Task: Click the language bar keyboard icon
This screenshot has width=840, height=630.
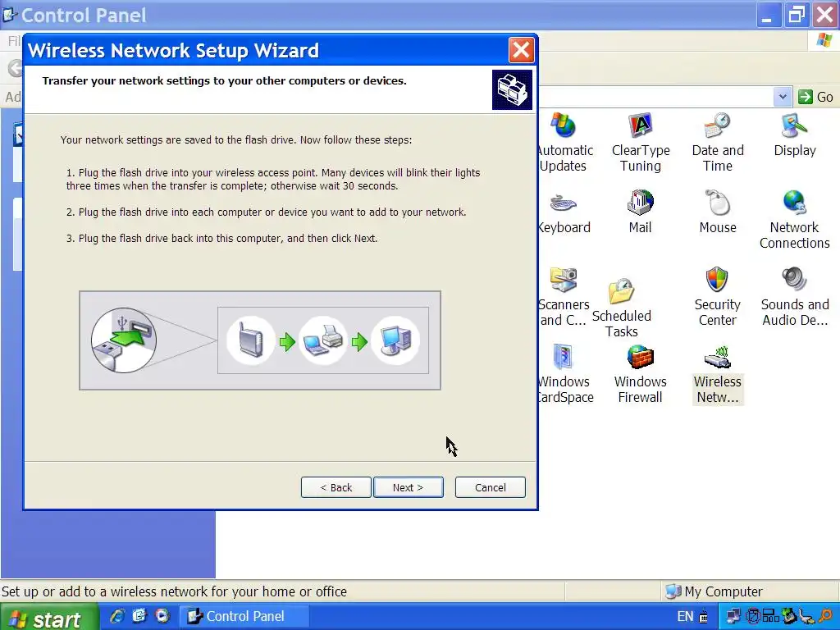Action: pos(703,617)
